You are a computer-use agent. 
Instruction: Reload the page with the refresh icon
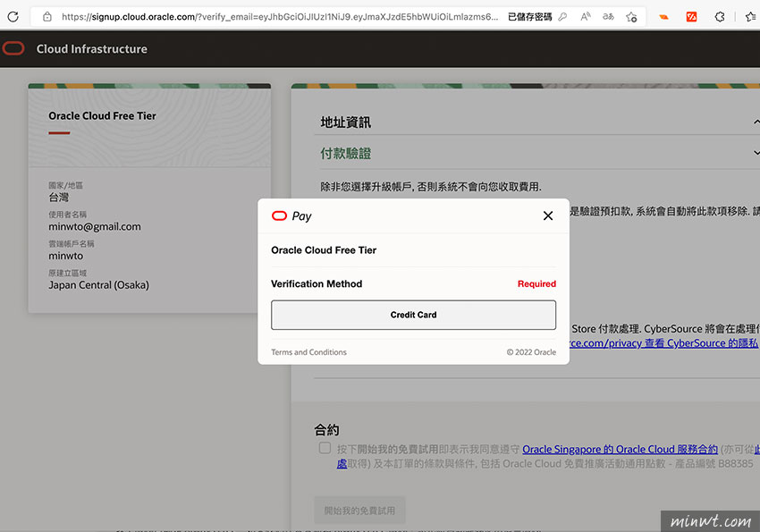tap(13, 17)
